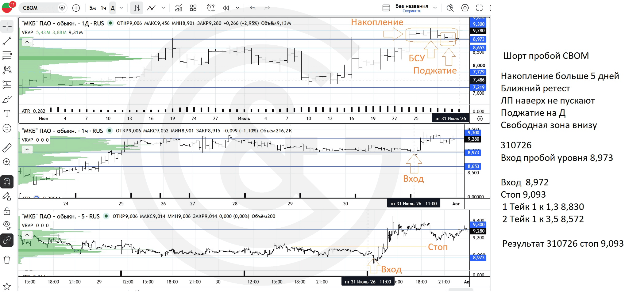Switch to the 5м timeframe
The height and width of the screenshot is (292, 644).
(93, 8)
